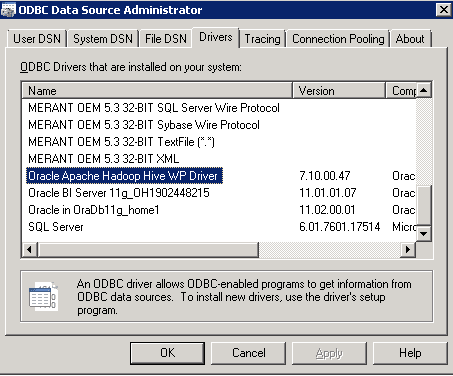Select Oracle BI Server 11g_OH1902448215 driver
Viewport: 453px width, 376px height.
[119, 193]
